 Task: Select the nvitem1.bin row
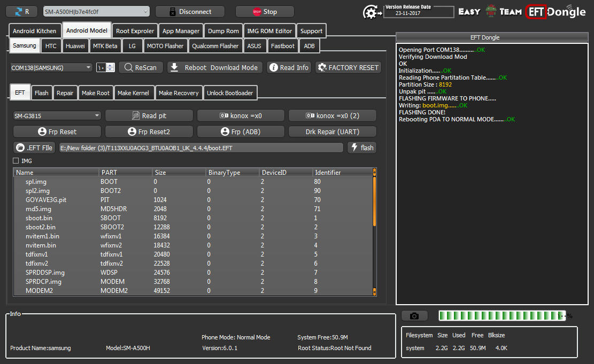click(x=193, y=236)
